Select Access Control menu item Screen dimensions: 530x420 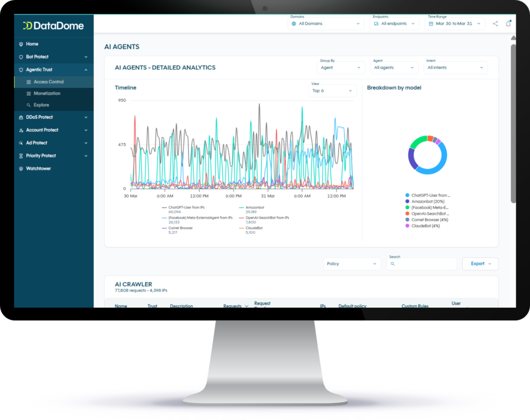54,82
